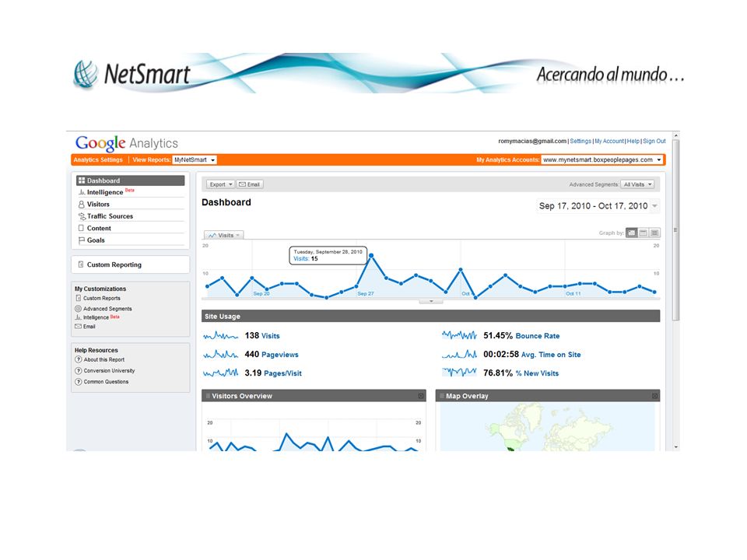
Task: Click the Visitors person icon
Action: 82,205
